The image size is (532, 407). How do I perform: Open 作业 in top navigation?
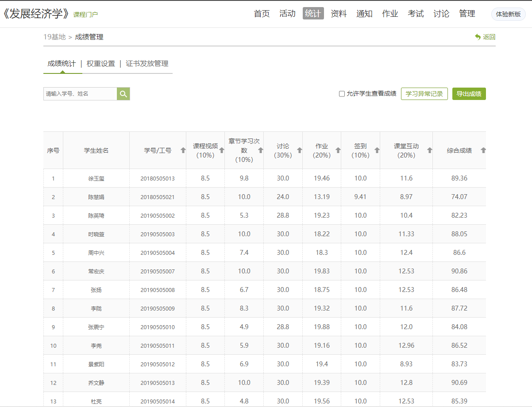[390, 14]
